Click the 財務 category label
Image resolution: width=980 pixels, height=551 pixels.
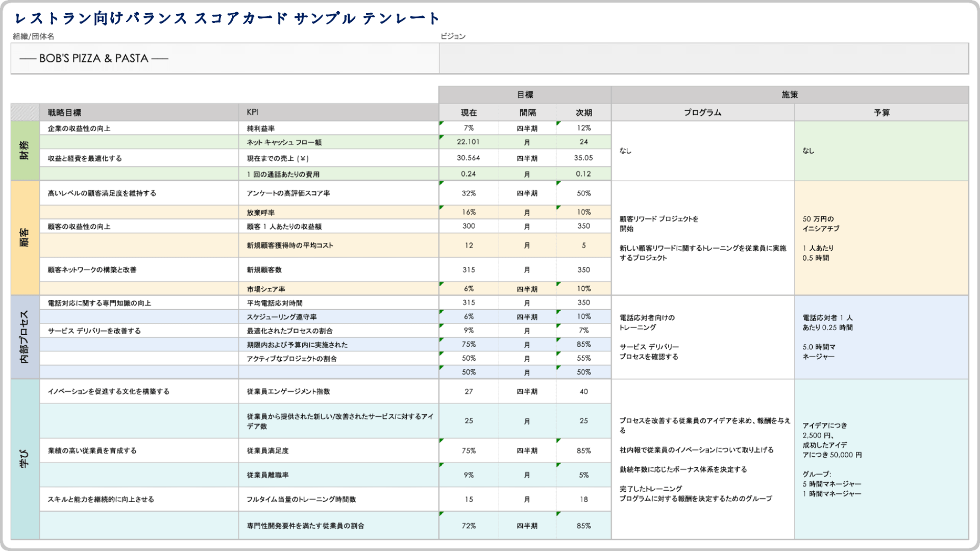click(25, 151)
